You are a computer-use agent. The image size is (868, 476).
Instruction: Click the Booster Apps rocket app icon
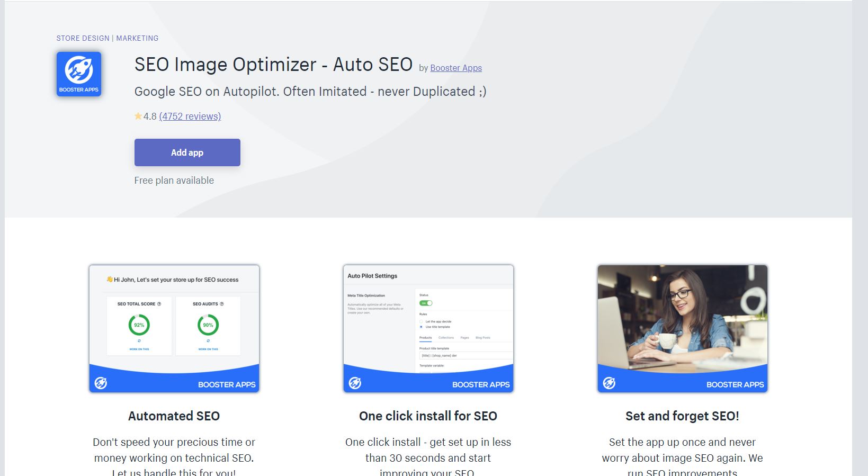[79, 74]
